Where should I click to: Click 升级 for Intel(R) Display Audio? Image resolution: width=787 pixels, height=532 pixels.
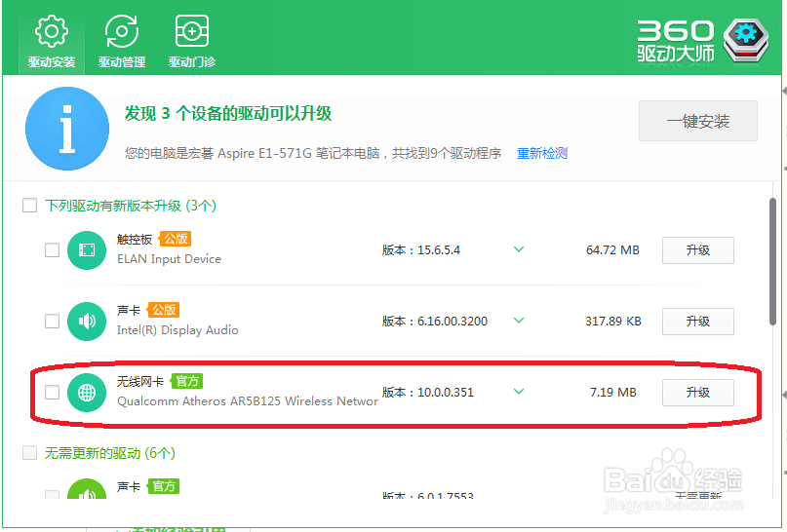pos(697,322)
